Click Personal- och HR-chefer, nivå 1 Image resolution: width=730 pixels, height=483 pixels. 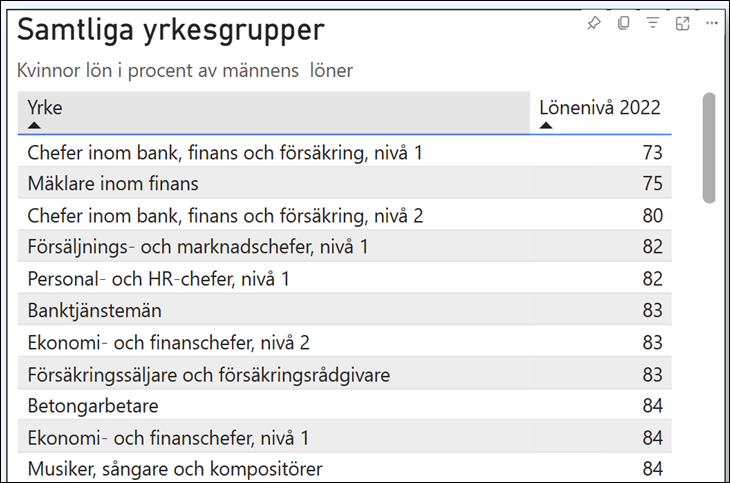158,279
